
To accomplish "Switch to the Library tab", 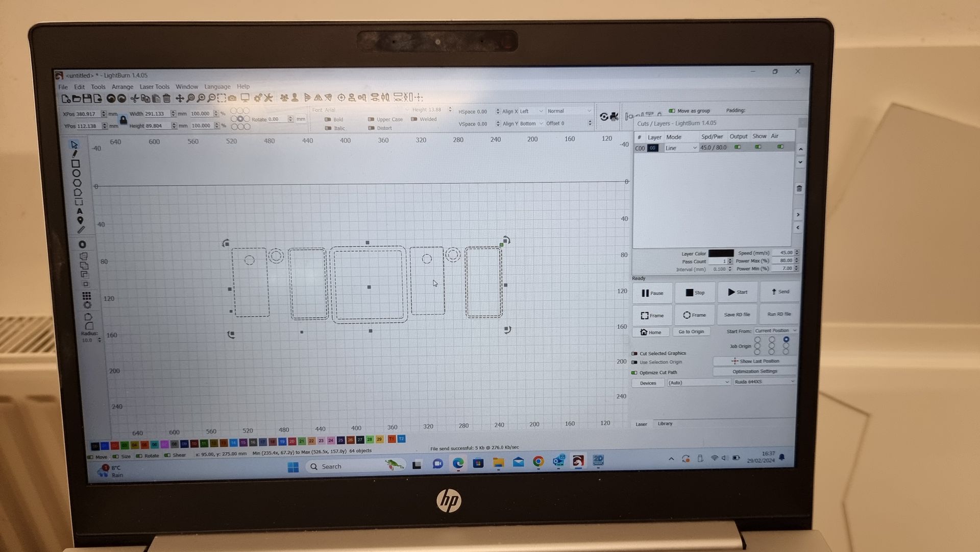I will coord(665,424).
